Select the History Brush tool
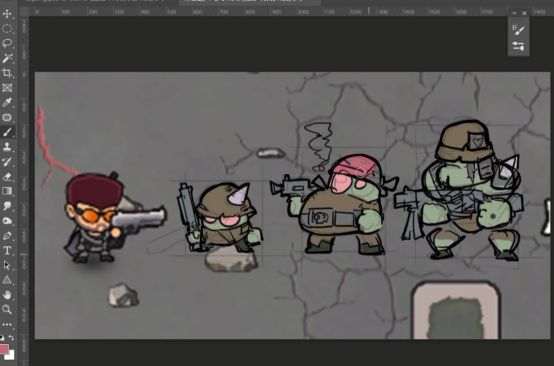Image resolution: width=554 pixels, height=366 pixels. click(x=7, y=161)
